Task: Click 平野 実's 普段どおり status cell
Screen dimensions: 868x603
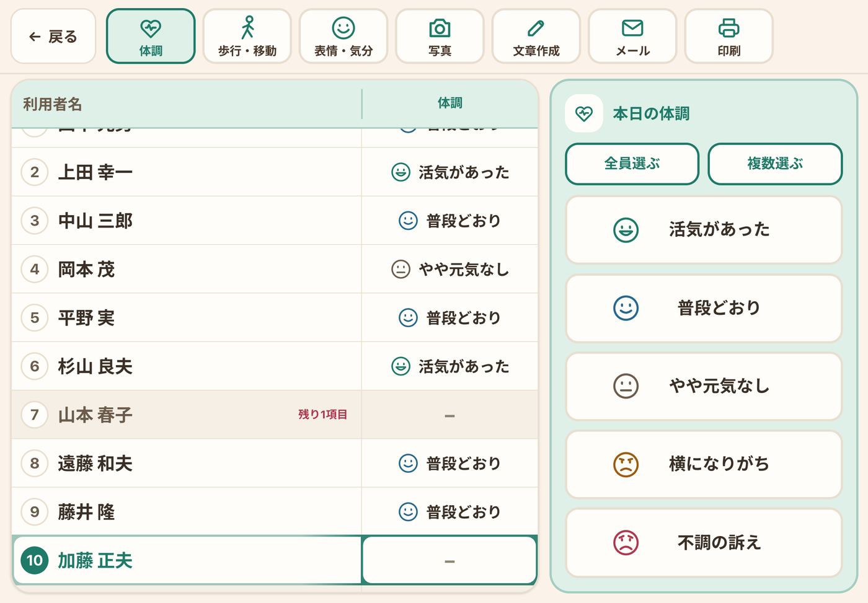Action: (449, 318)
